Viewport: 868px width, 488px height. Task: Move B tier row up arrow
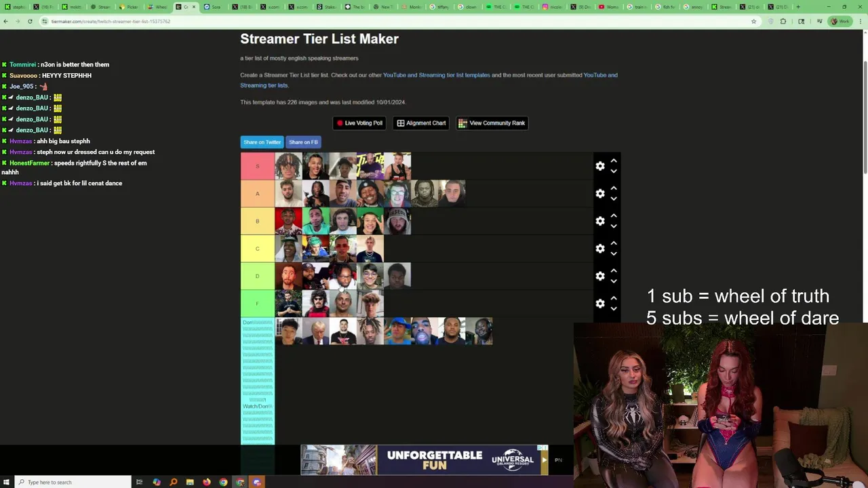tap(614, 216)
